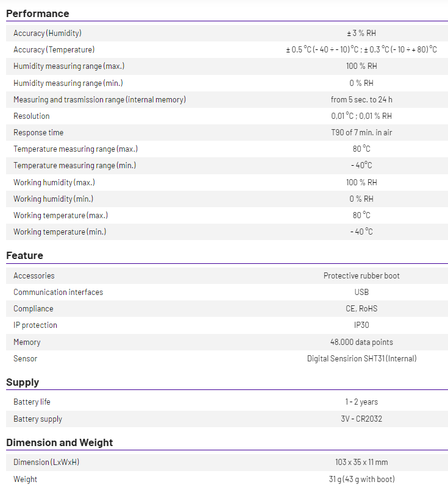
Task: Click the Communication interfaces label
Action: coord(59,293)
